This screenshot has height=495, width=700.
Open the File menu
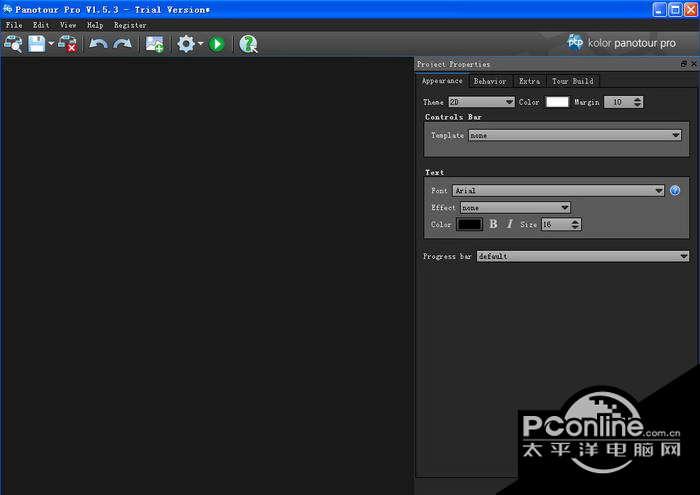coord(14,25)
